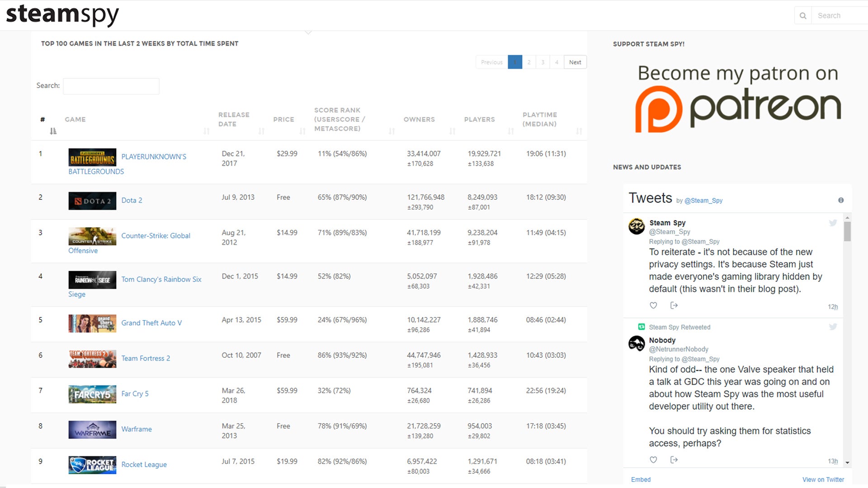Click the Rocket League thumbnail
The height and width of the screenshot is (488, 868).
click(x=92, y=465)
